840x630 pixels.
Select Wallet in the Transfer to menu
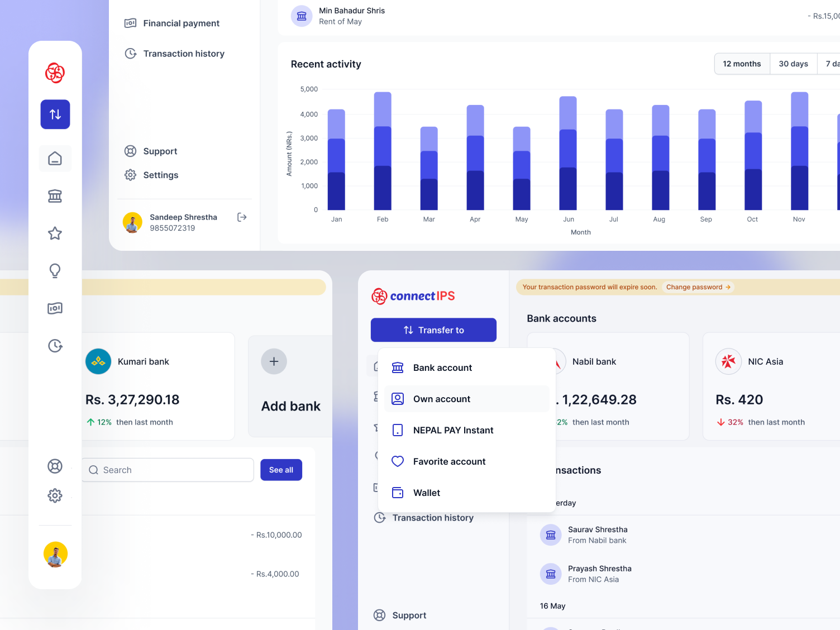[427, 493]
